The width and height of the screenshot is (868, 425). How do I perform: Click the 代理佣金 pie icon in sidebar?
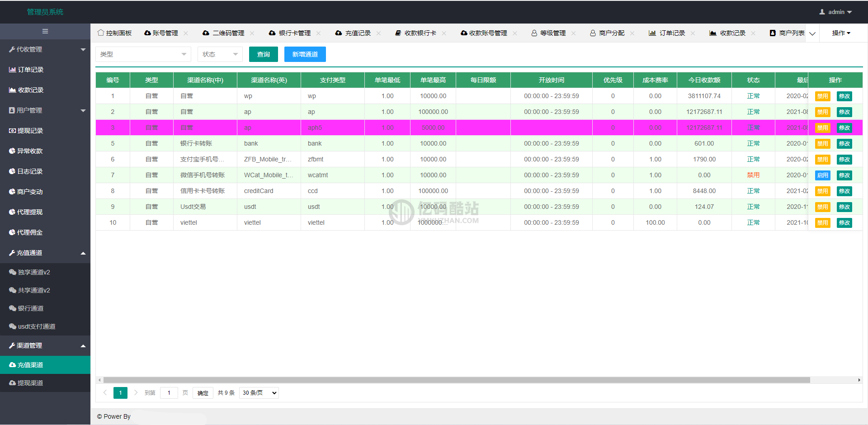click(x=12, y=232)
